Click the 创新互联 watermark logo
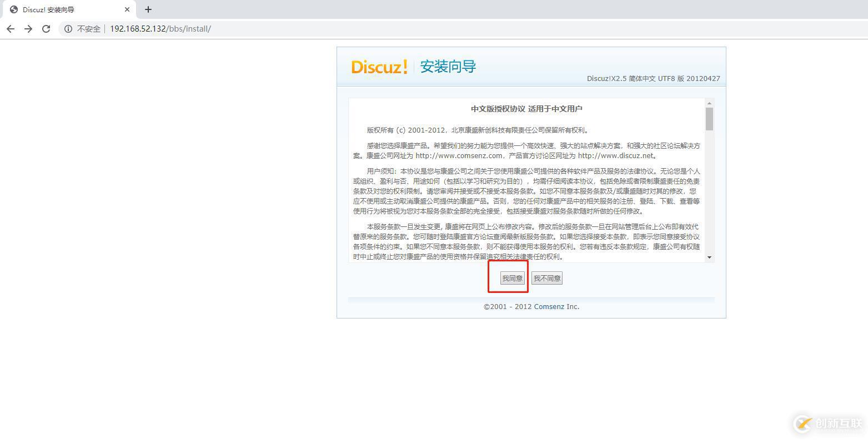Viewport: 868px width, 440px height. click(x=802, y=423)
